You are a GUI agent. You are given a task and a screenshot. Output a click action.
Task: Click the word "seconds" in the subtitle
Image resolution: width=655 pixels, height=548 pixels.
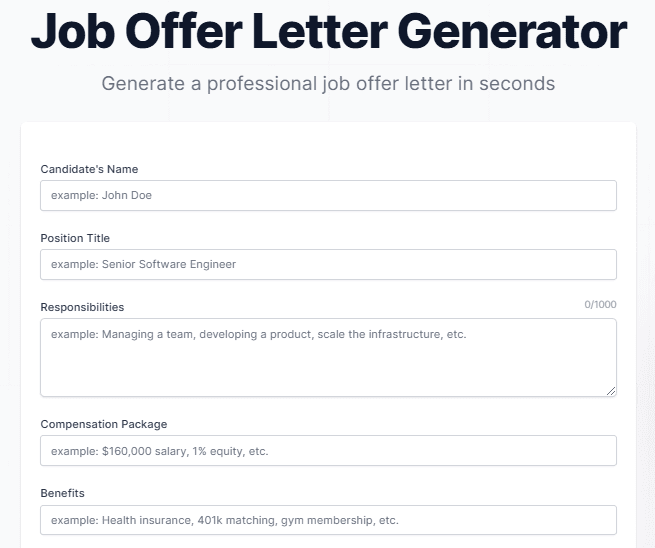tap(516, 83)
